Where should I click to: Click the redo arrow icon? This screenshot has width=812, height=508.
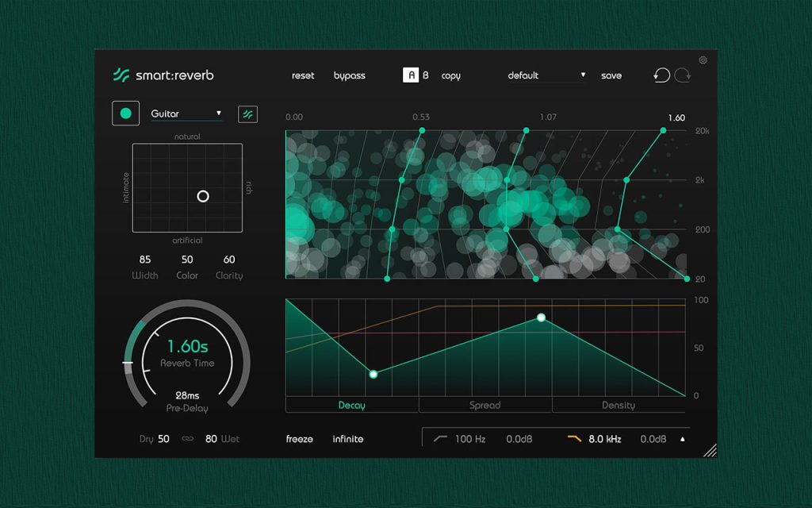pyautogui.click(x=683, y=75)
